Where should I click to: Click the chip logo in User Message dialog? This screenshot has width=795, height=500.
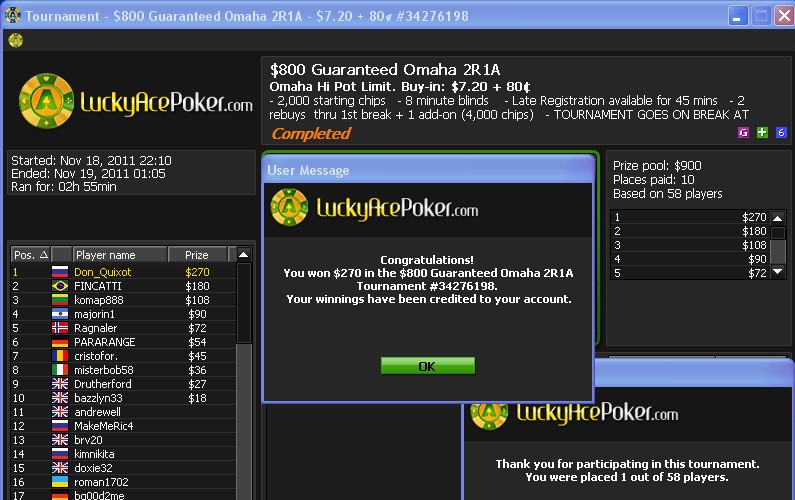tap(289, 207)
